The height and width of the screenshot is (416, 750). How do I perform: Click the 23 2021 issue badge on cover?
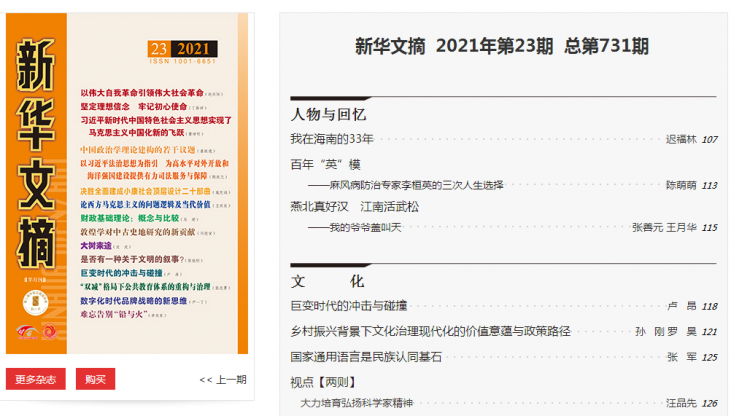pos(182,49)
